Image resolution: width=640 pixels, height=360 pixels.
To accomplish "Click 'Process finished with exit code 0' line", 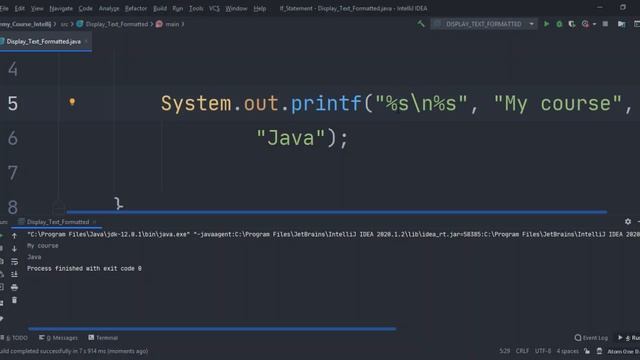I will [84, 269].
